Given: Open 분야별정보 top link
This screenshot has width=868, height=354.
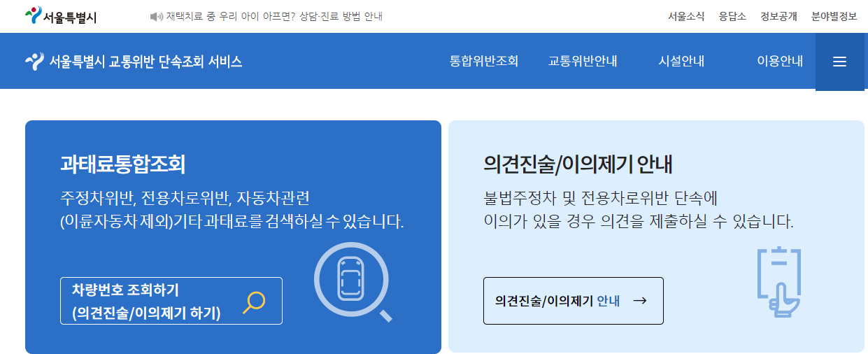Looking at the screenshot, I should pos(834,16).
